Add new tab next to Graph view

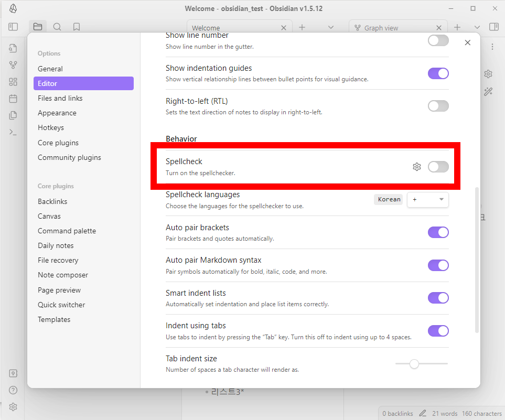pyautogui.click(x=457, y=27)
